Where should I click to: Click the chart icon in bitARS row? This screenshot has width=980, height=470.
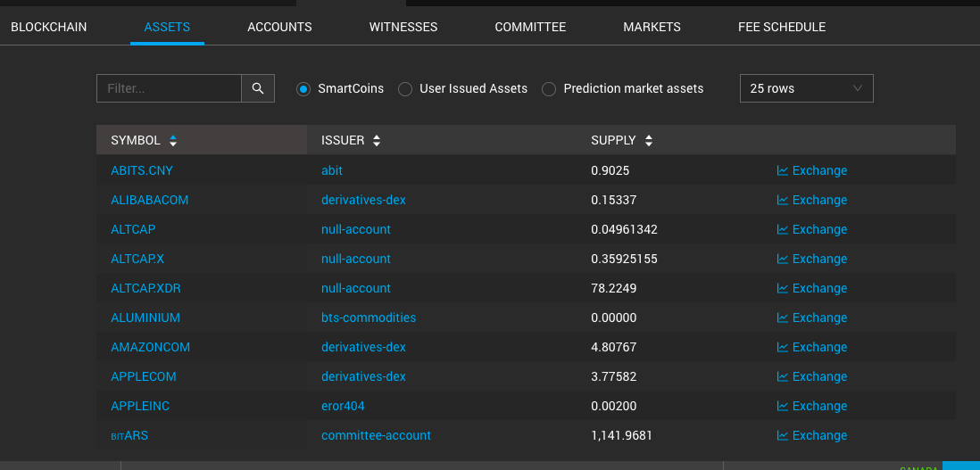click(782, 435)
